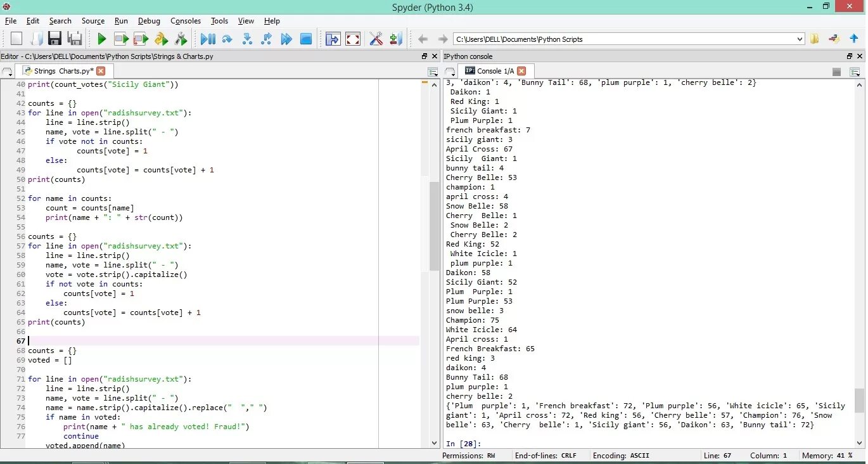The width and height of the screenshot is (868, 464).
Task: Run the script with green play icon
Action: pyautogui.click(x=101, y=39)
